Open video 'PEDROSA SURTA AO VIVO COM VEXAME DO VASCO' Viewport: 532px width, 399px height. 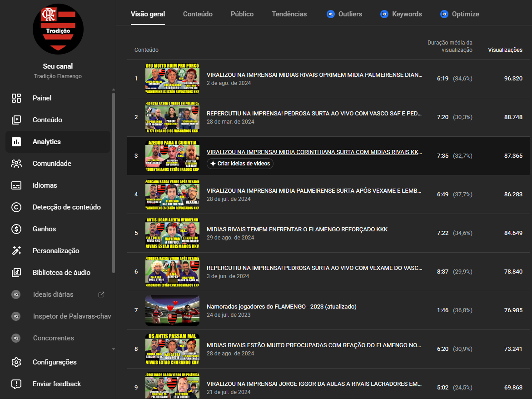click(314, 268)
